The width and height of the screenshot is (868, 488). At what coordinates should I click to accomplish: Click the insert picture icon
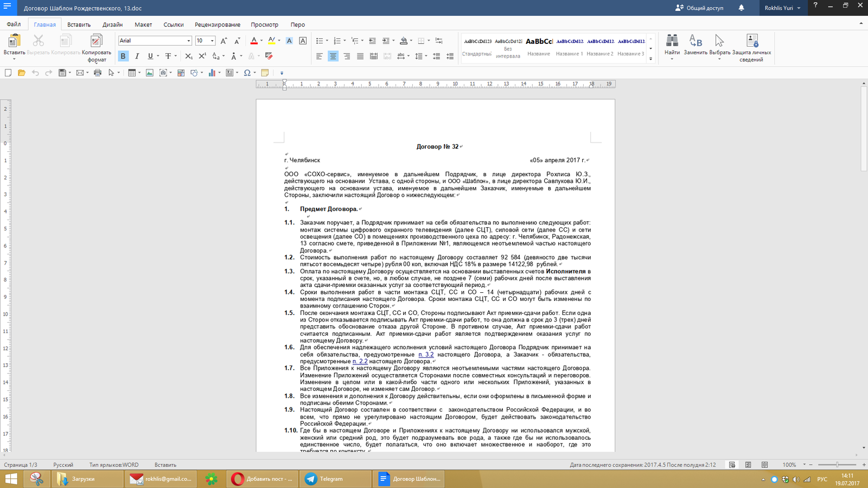pyautogui.click(x=149, y=73)
